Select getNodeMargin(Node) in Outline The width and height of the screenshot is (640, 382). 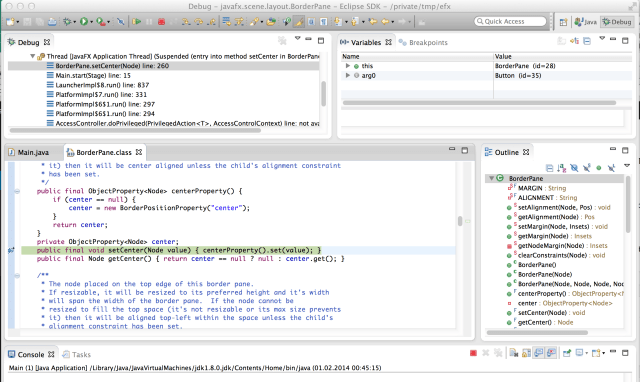click(558, 246)
